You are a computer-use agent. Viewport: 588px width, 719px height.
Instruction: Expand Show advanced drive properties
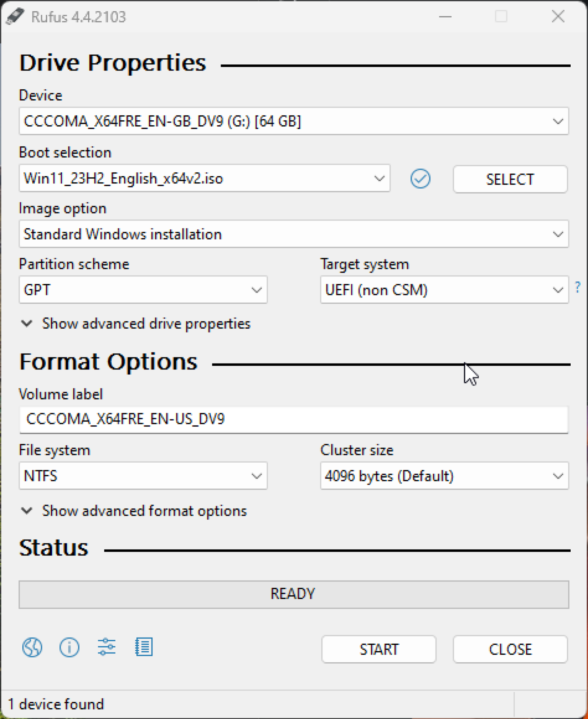point(136,324)
